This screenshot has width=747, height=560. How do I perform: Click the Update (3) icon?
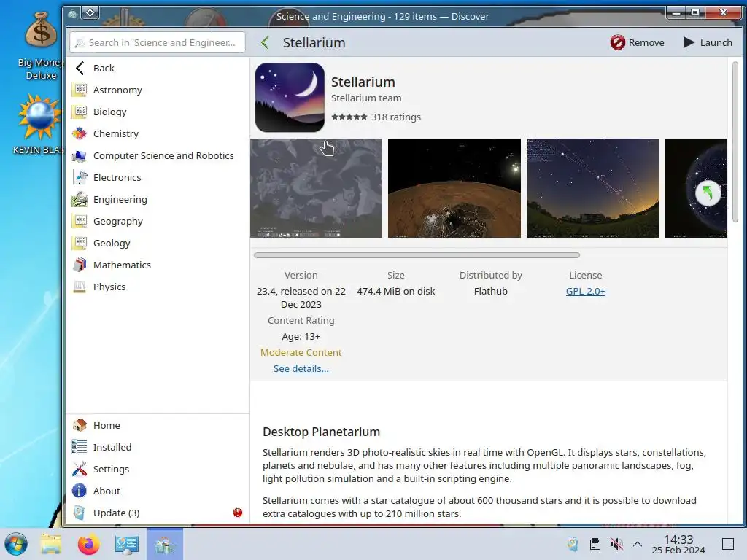(x=80, y=513)
